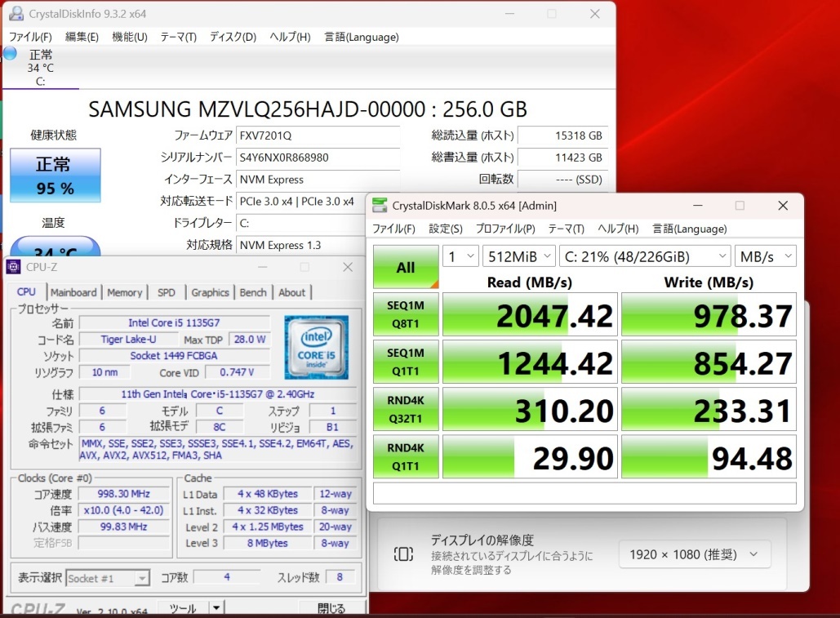Viewport: 840px width, 618px height.
Task: Click the RND4K Q32T1 write result 233.31
Action: [x=709, y=409]
